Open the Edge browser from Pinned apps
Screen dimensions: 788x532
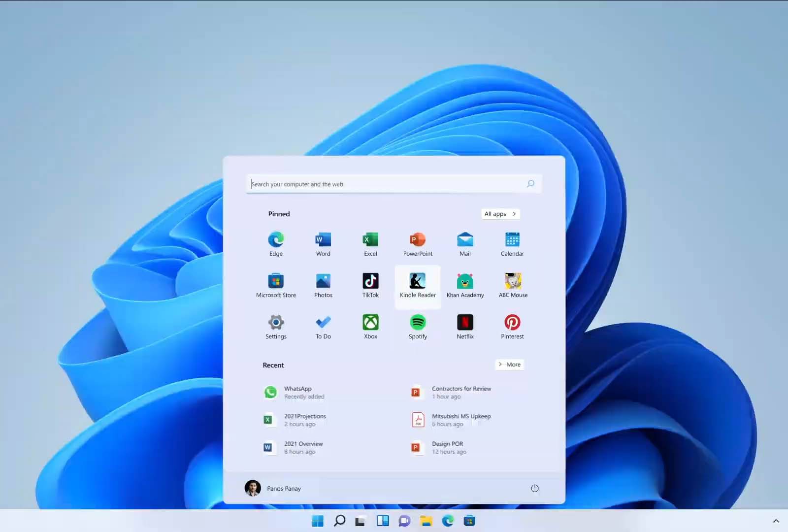pyautogui.click(x=276, y=244)
